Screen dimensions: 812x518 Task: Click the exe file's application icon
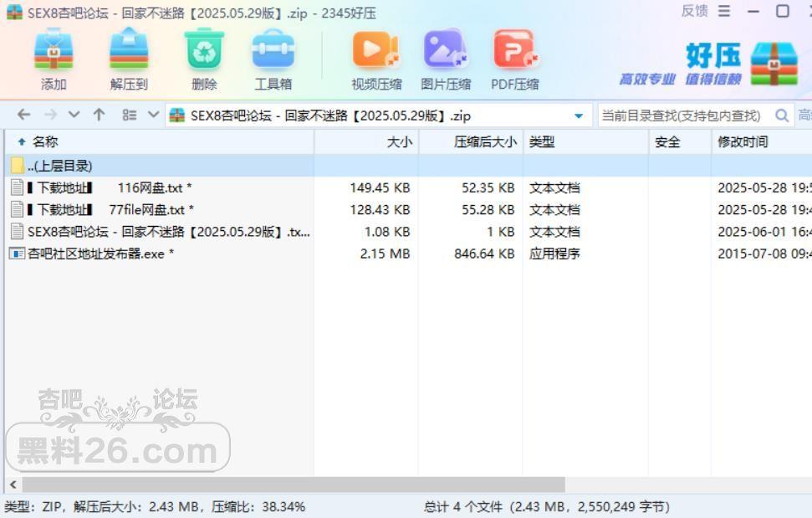(17, 254)
